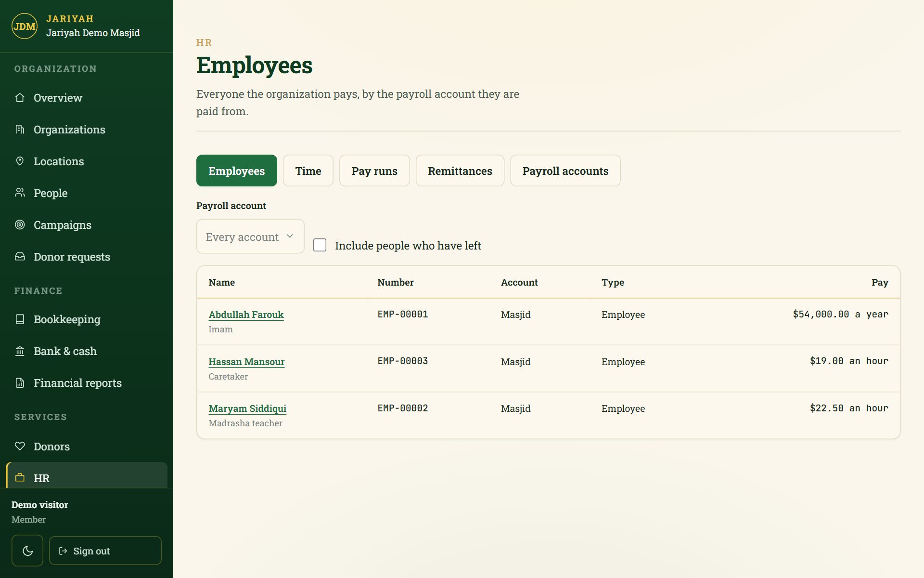Click the Caretaker job title

[x=228, y=377]
